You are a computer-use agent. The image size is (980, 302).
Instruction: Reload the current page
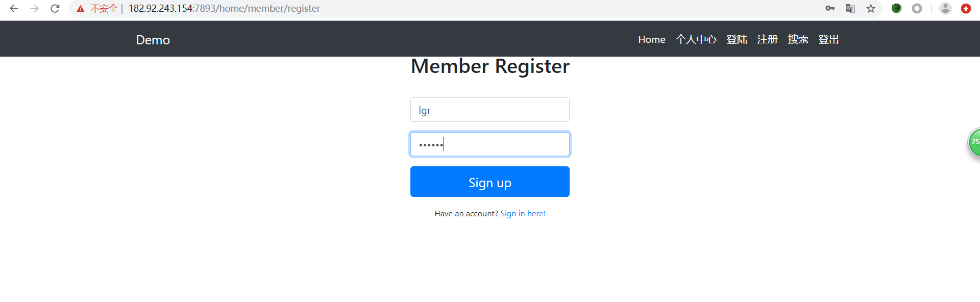tap(55, 9)
